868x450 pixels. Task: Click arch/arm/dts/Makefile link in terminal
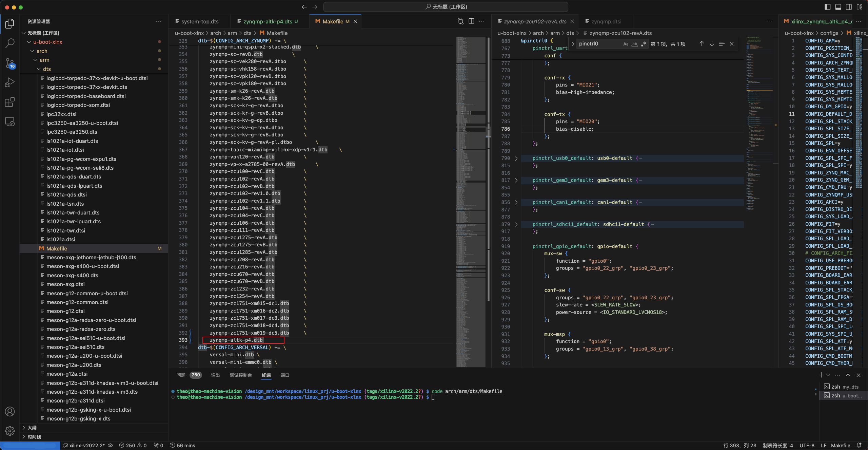coord(473,391)
